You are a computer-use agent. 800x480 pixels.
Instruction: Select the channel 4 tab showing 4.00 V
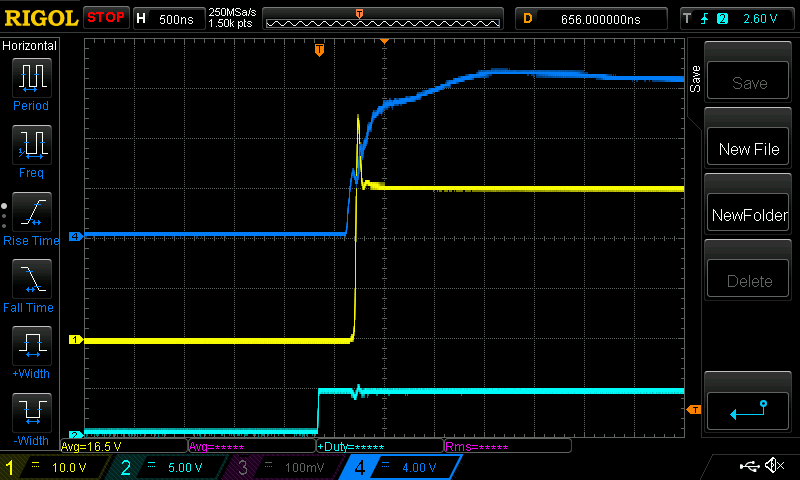click(397, 467)
